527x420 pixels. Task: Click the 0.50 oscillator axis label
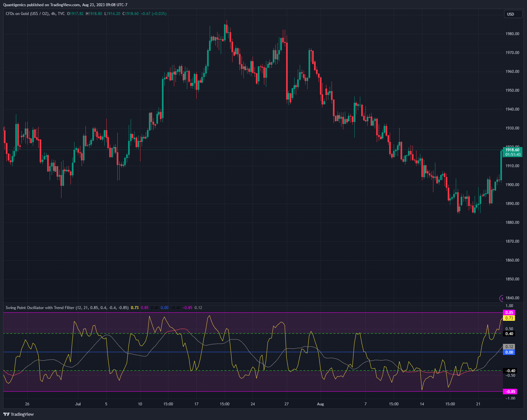[509, 329]
